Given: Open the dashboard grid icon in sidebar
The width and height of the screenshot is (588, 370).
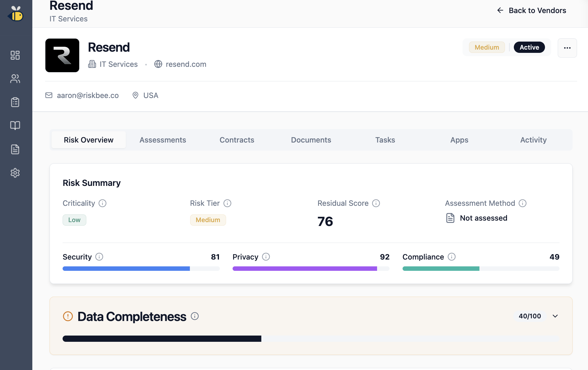Looking at the screenshot, I should tap(15, 55).
